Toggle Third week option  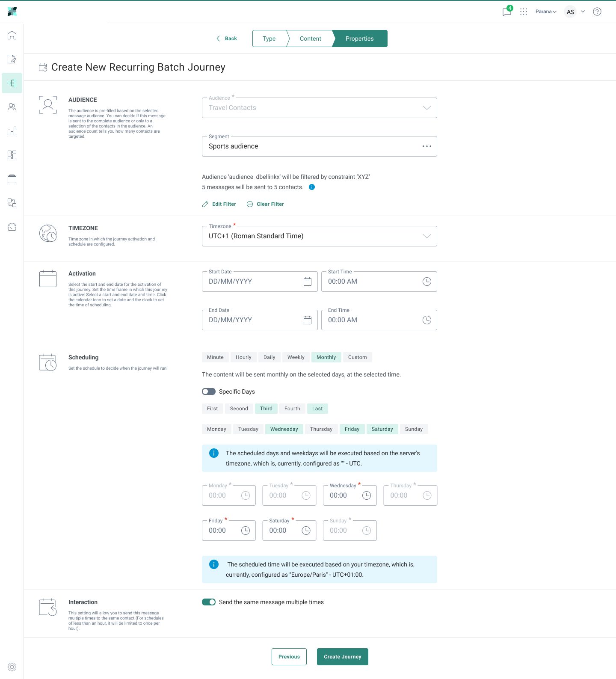[266, 409]
